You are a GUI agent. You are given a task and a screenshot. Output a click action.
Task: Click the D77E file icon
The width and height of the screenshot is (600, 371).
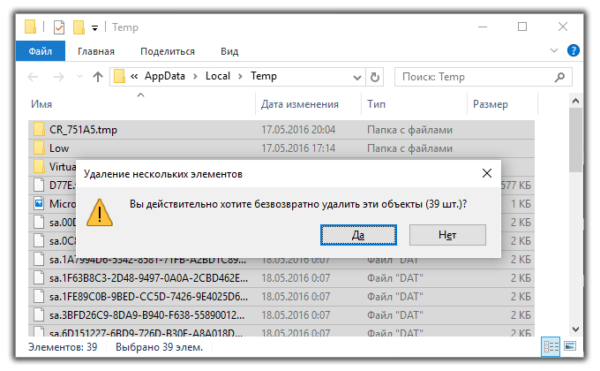pyautogui.click(x=39, y=185)
